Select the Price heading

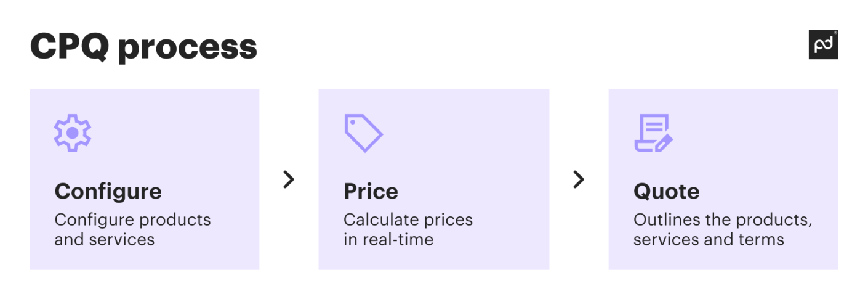click(371, 191)
